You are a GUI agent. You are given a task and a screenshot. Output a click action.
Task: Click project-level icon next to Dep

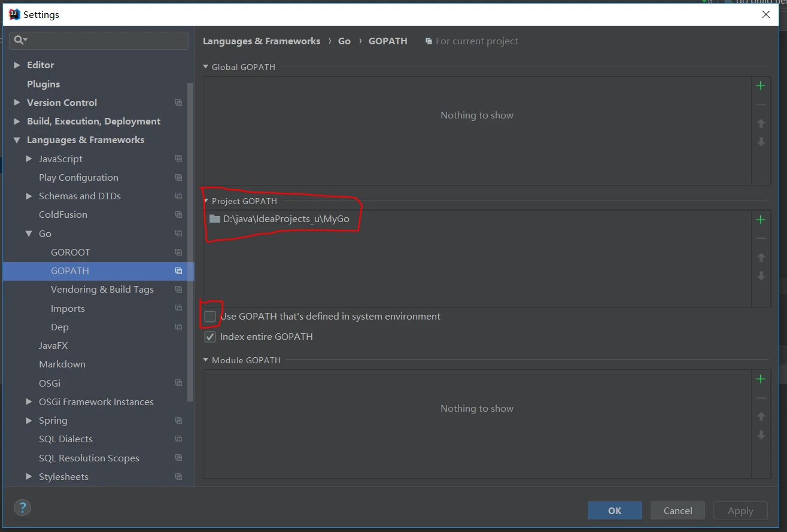[x=178, y=327]
